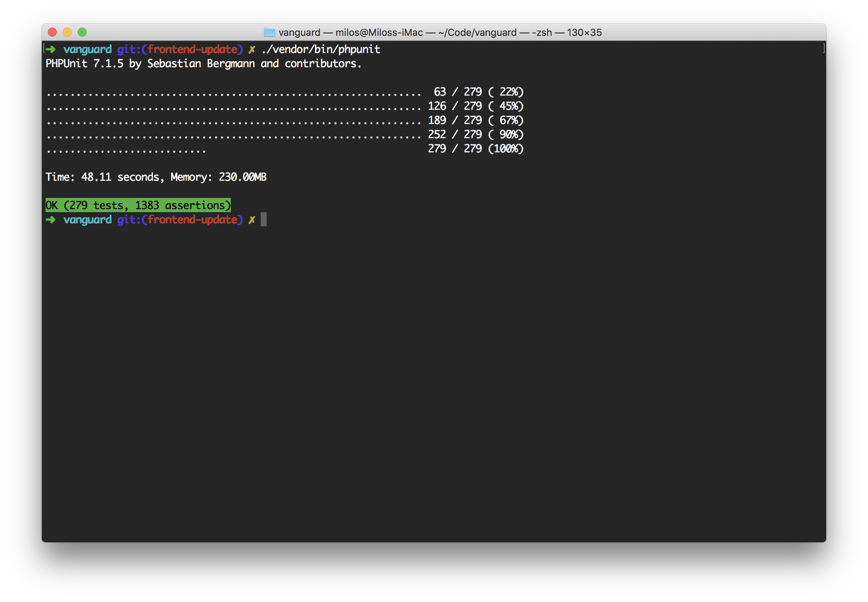Click the vanguard window title text
The image size is (868, 602).
(x=299, y=33)
